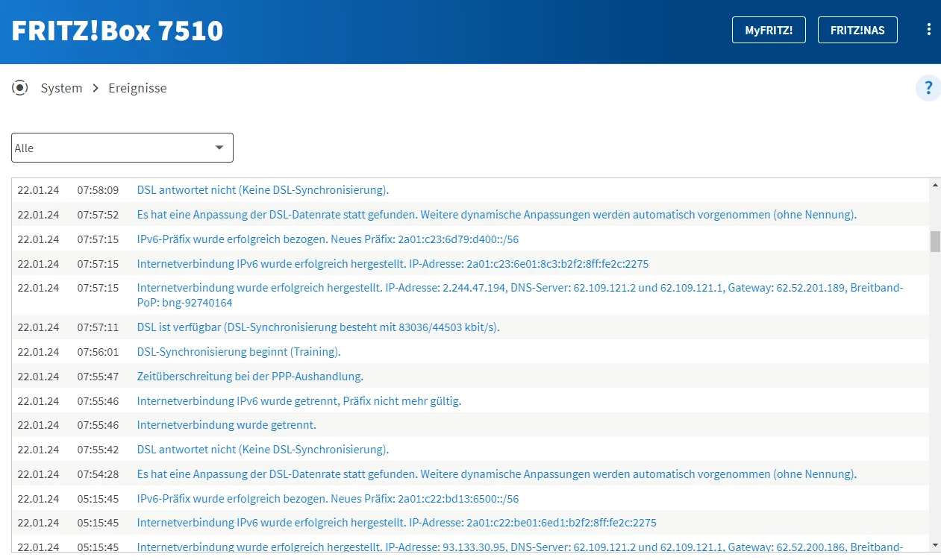Image resolution: width=941 pixels, height=560 pixels.
Task: Open IPv6-Präfix event with 2a01:c23:6d79:d400::/56
Action: 328,239
